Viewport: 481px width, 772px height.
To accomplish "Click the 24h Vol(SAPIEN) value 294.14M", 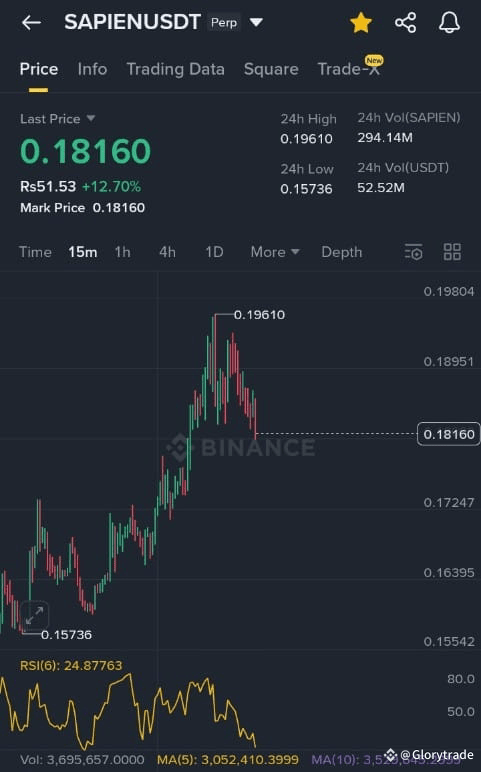I will click(385, 138).
